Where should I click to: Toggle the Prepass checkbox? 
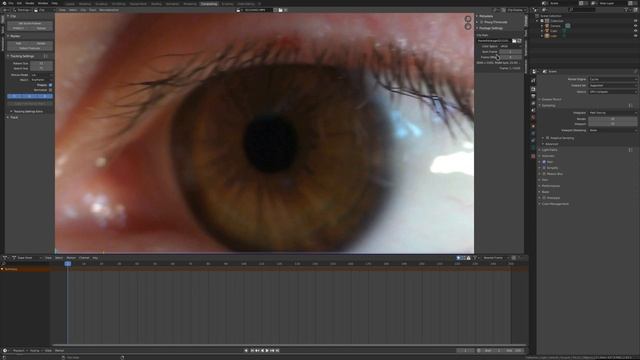coord(51,85)
